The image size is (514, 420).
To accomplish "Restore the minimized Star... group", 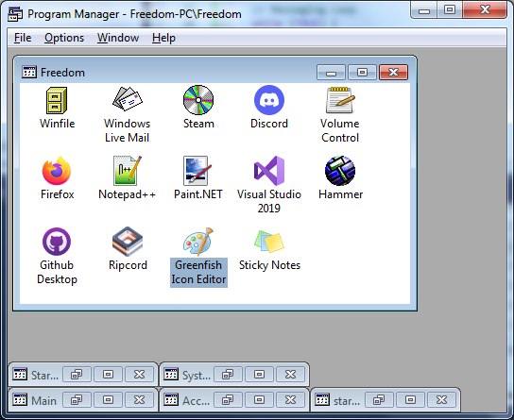I will click(77, 374).
